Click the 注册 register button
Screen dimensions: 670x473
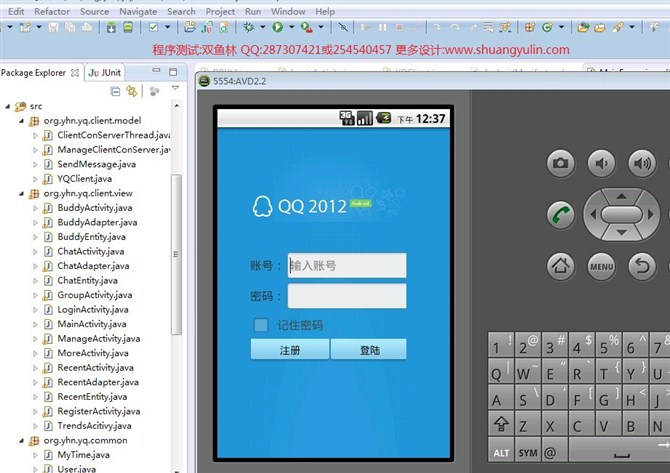pos(290,350)
